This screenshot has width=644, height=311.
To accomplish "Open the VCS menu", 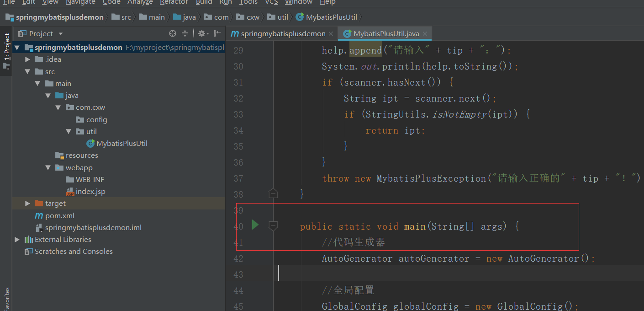I will (x=271, y=2).
